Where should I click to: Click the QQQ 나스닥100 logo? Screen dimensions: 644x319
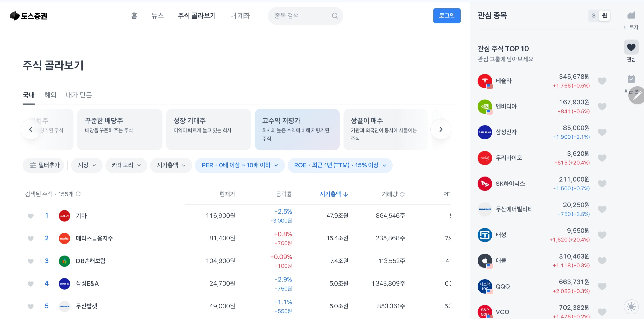(x=485, y=287)
